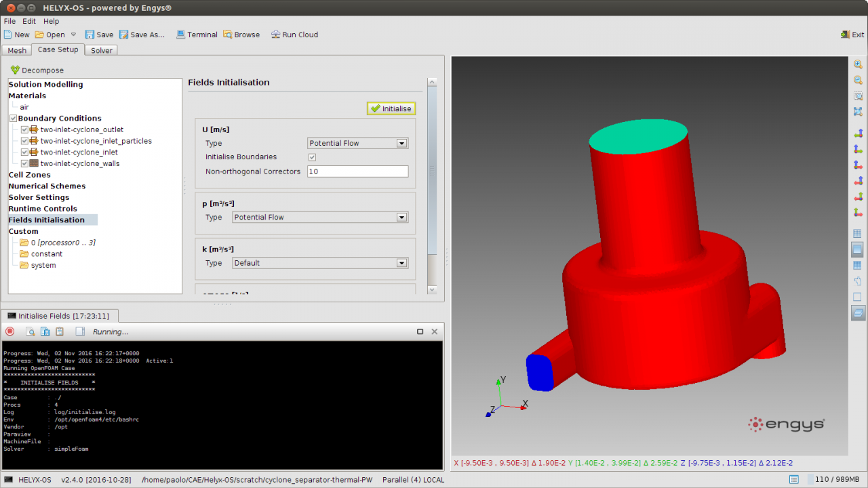Select view icon with blue up, green right arrows
The width and height of the screenshot is (868, 488).
tap(858, 148)
